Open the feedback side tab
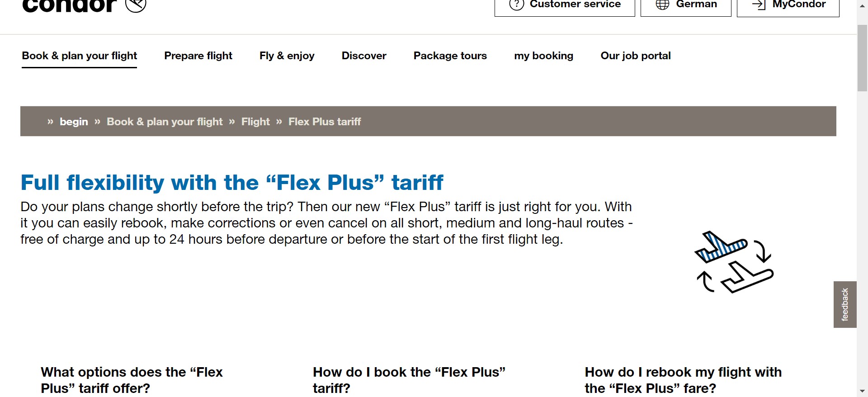The width and height of the screenshot is (868, 397). coord(844,304)
